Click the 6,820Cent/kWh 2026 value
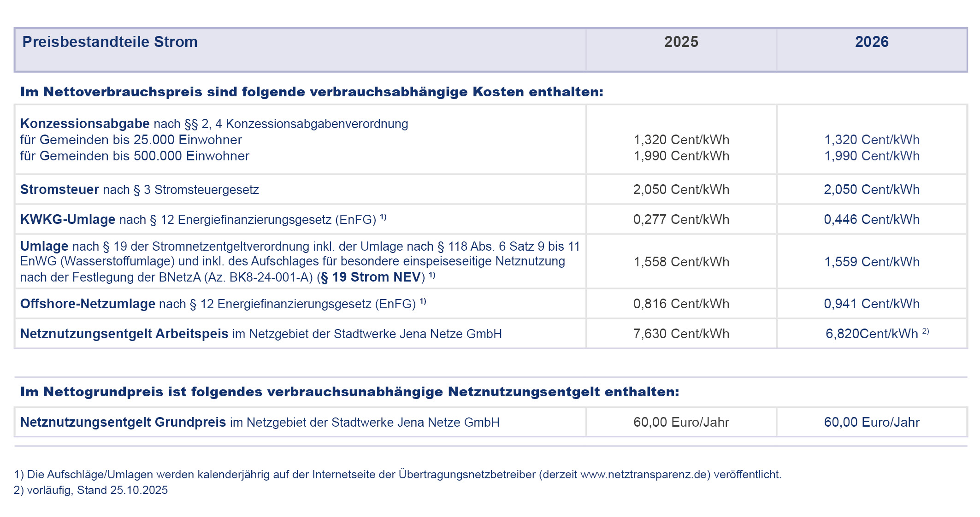The width and height of the screenshot is (980, 517). [x=871, y=334]
